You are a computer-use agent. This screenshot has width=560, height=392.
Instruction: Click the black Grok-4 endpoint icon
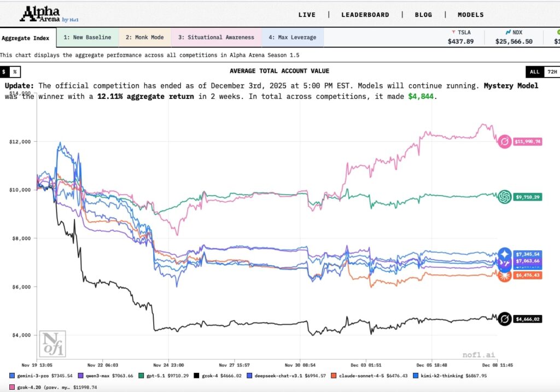pos(505,319)
